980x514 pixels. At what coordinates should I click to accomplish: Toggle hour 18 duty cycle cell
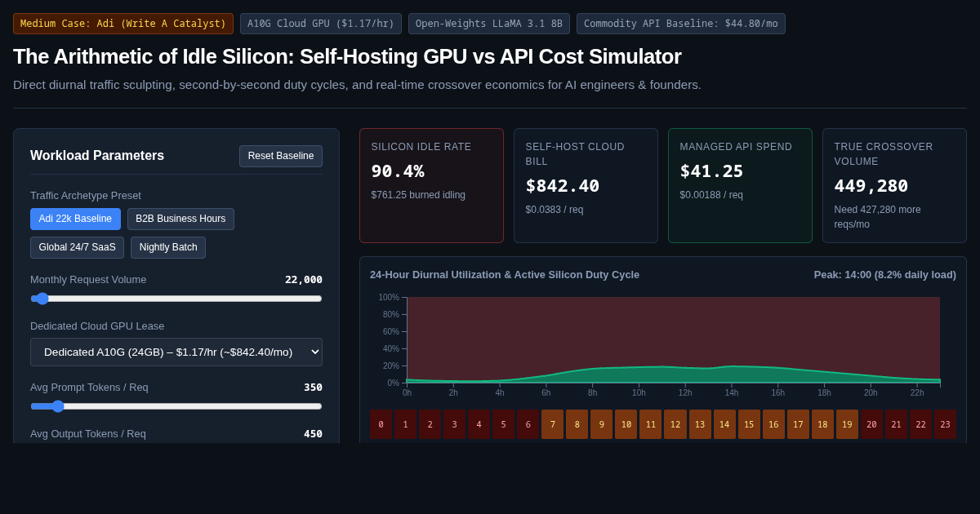click(x=822, y=424)
